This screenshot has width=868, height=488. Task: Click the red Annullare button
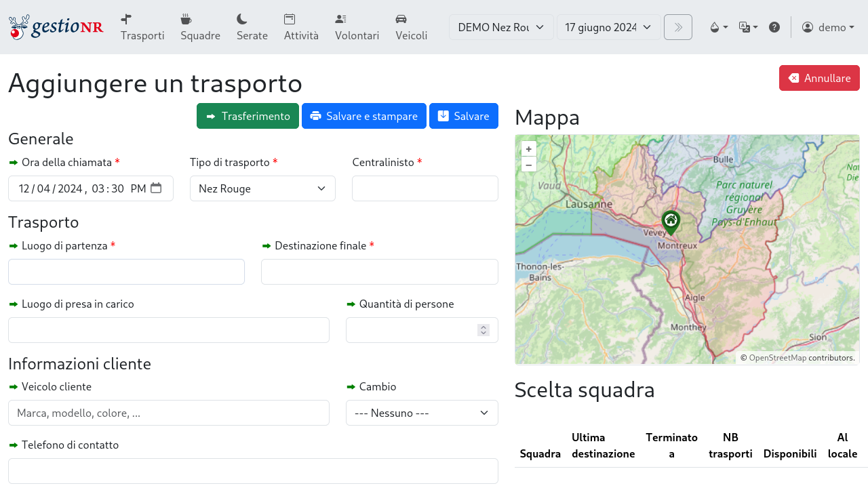point(819,78)
